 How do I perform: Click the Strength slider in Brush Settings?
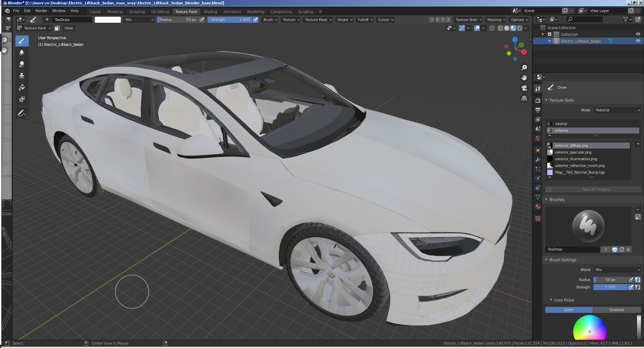(x=610, y=287)
